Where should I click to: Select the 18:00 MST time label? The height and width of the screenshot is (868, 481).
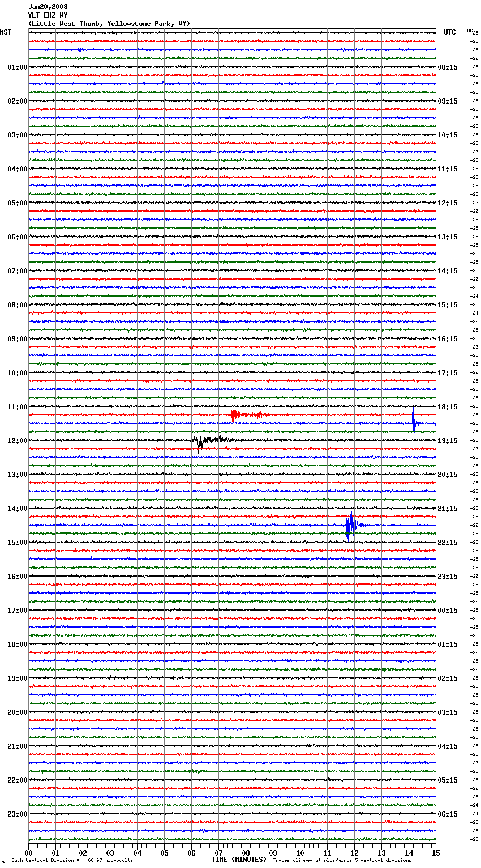[17, 644]
